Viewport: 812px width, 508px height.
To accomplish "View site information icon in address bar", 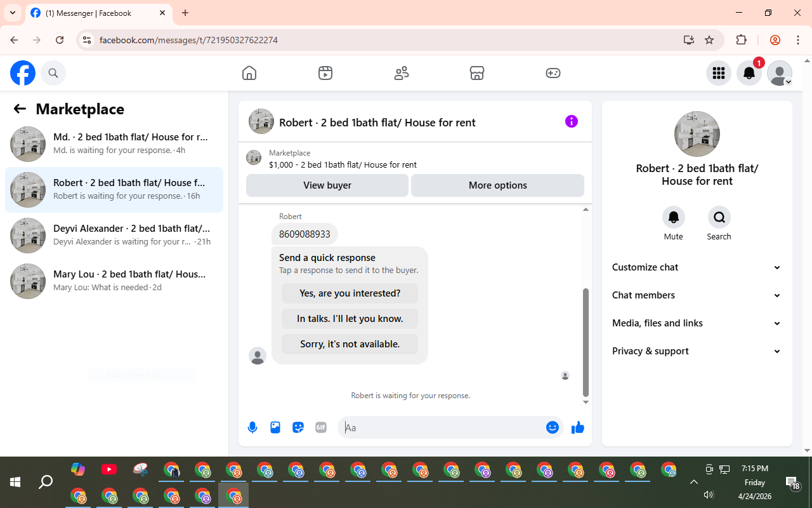I will pos(88,40).
